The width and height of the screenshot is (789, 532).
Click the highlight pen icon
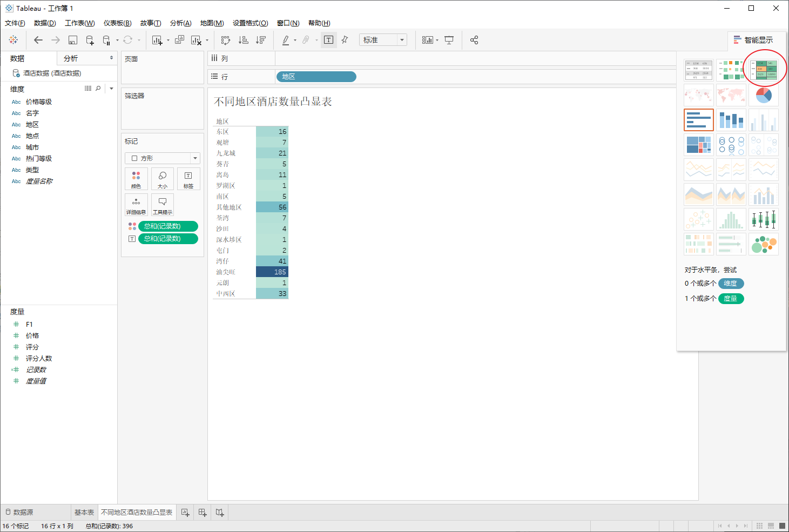coord(286,40)
